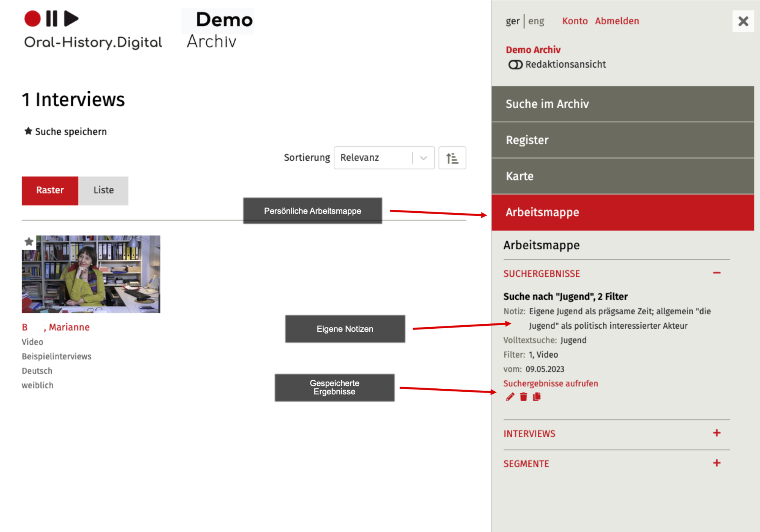760x532 pixels.
Task: Open Suche im Archiv menu item
Action: (x=622, y=104)
